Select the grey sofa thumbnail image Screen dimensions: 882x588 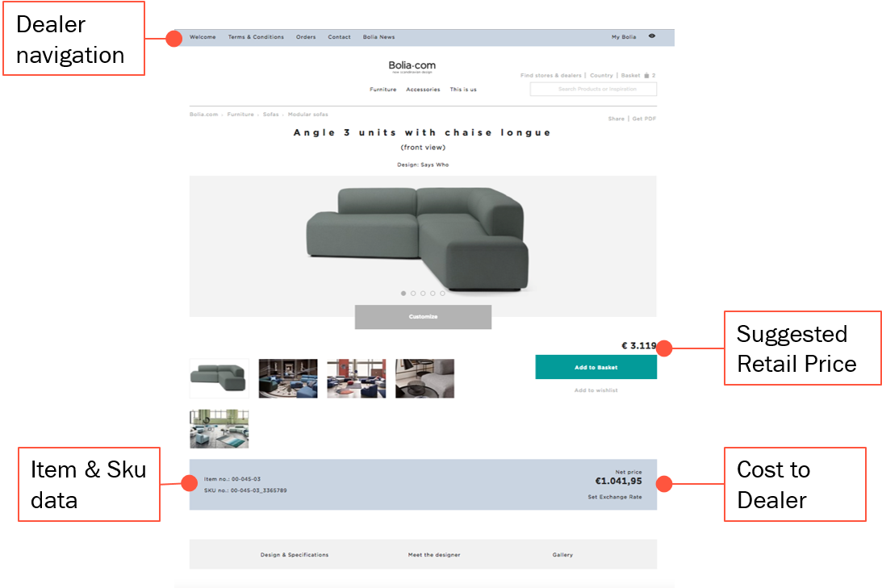[x=219, y=378]
